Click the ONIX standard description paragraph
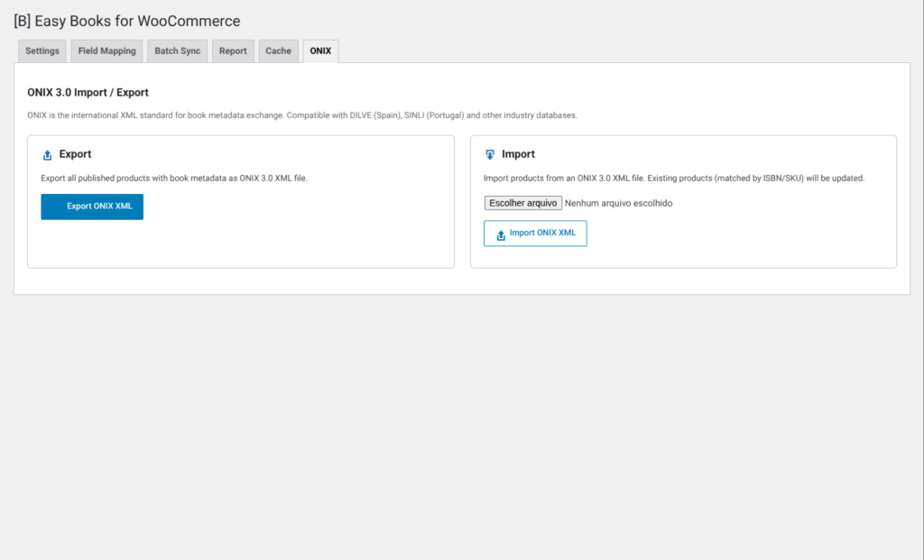Image resolution: width=924 pixels, height=560 pixels. 302,115
